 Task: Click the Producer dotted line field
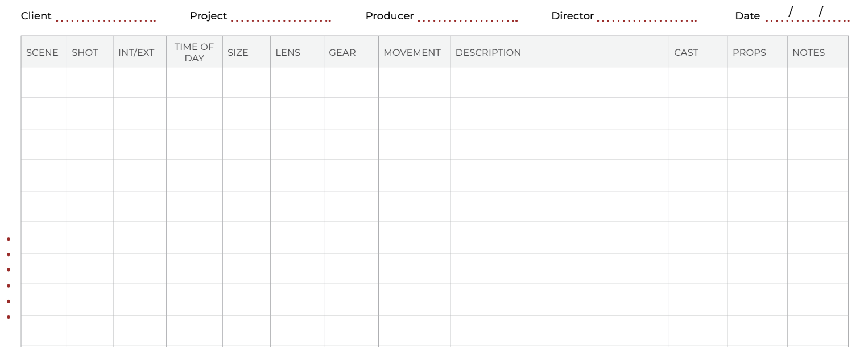[467, 18]
